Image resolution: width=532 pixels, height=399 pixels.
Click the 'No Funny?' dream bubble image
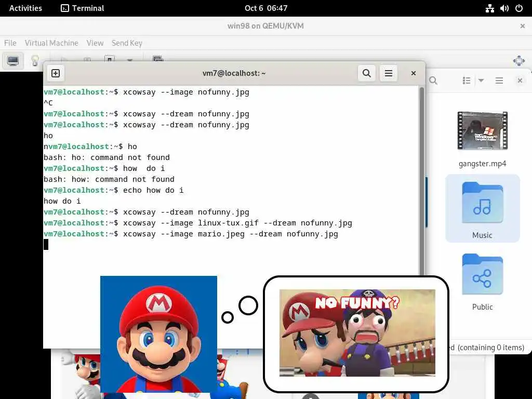point(357,332)
